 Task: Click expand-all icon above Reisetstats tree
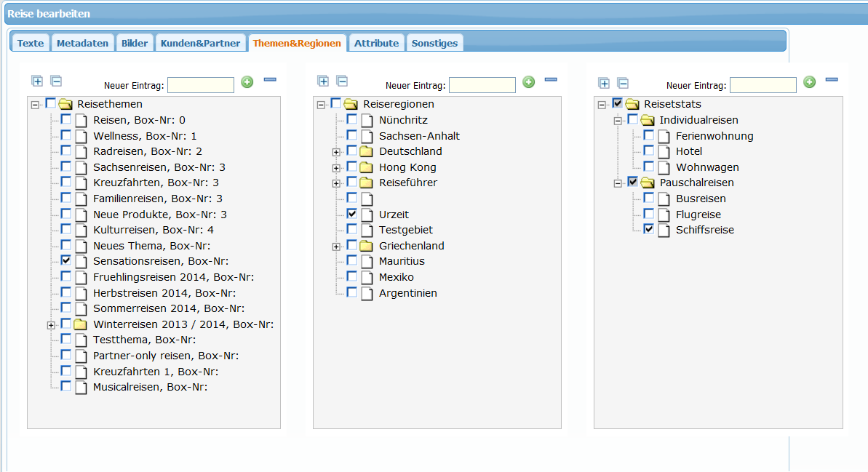604,83
